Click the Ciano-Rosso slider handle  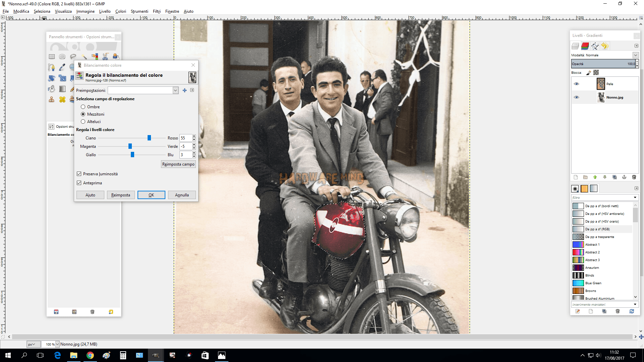click(149, 138)
